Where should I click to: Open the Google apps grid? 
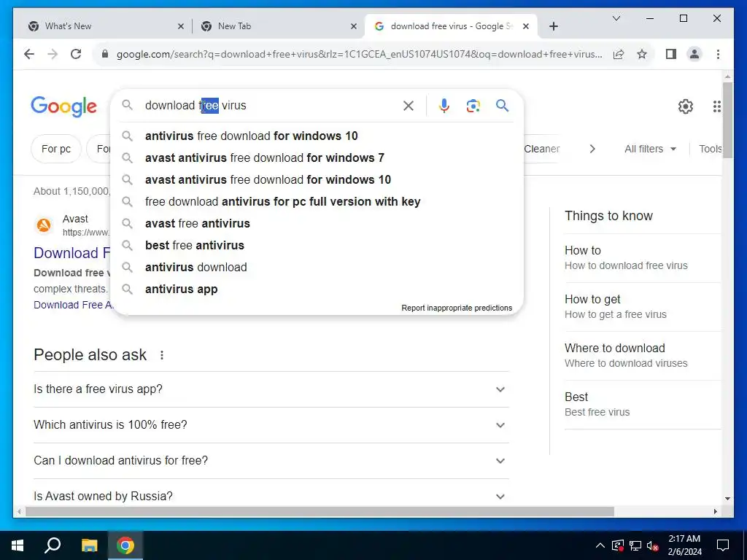(x=716, y=106)
